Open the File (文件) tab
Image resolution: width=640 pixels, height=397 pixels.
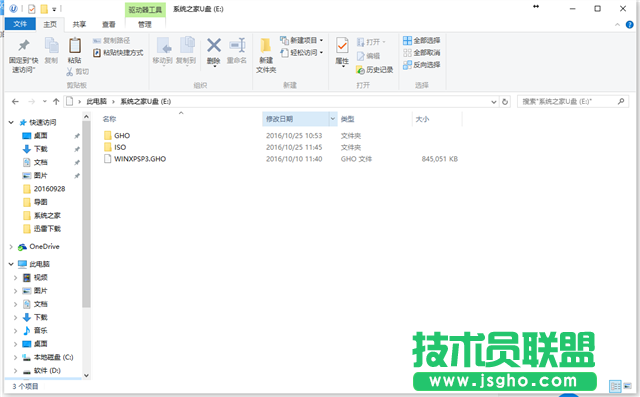[x=20, y=24]
